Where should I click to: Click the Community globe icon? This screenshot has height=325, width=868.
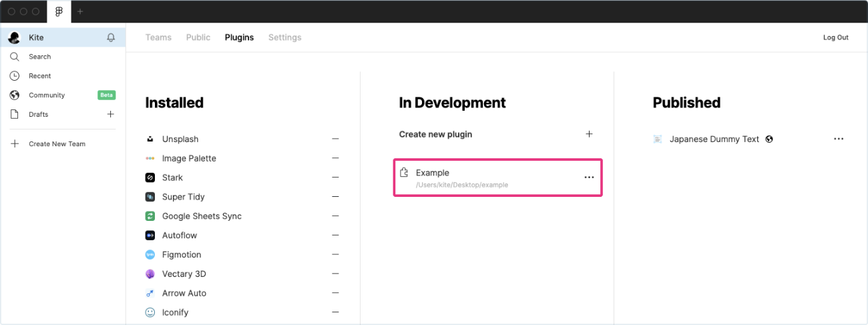(x=15, y=95)
